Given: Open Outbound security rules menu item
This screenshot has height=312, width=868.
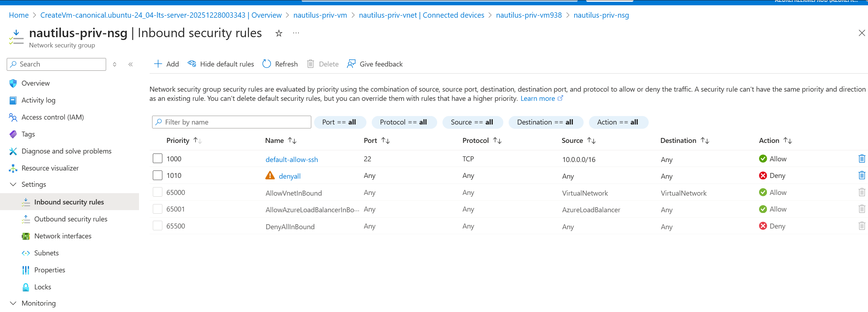Looking at the screenshot, I should (71, 219).
